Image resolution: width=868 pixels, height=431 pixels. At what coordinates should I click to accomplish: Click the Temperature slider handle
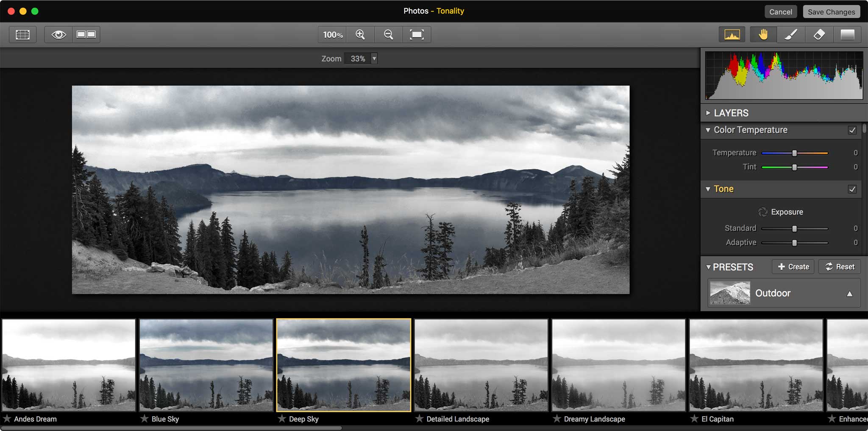(x=795, y=153)
